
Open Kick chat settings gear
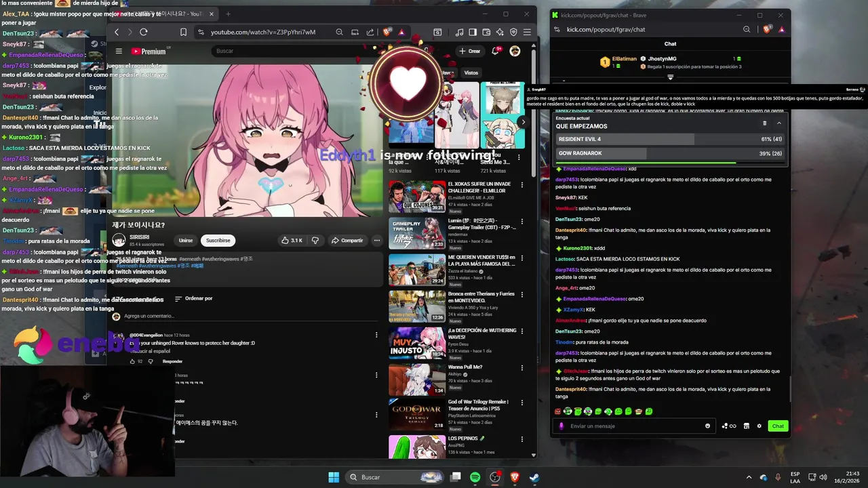(x=759, y=426)
